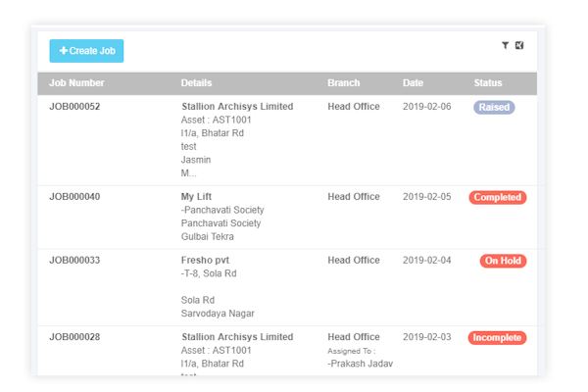
Task: Click the filter funnel icon
Action: pos(505,45)
